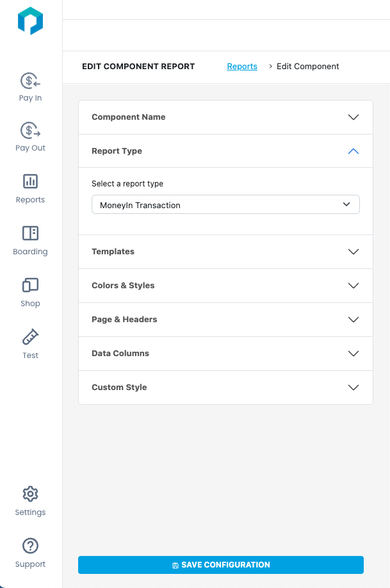Open Reports from the sidebar
390x588 pixels.
tap(30, 188)
